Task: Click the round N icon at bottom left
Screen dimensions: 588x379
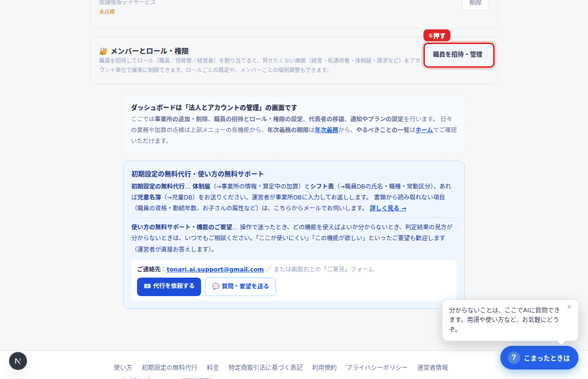Action: (18, 361)
